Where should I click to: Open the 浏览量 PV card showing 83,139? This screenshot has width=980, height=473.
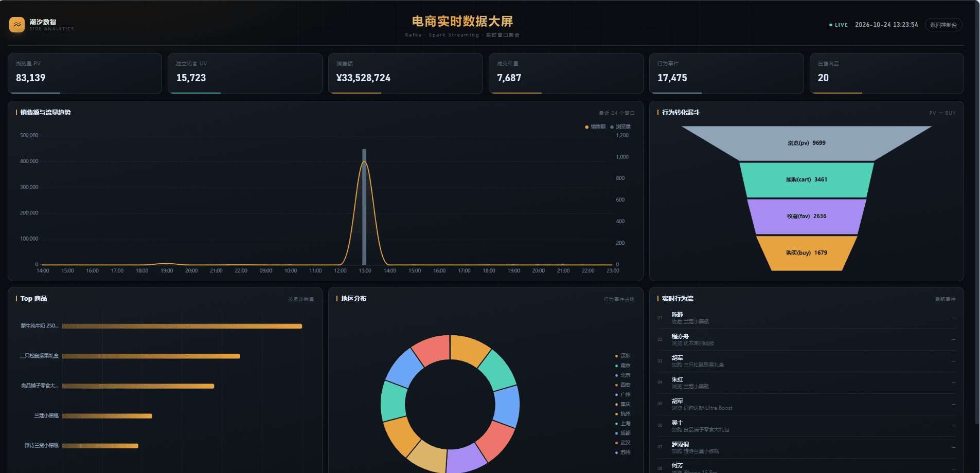tap(85, 74)
